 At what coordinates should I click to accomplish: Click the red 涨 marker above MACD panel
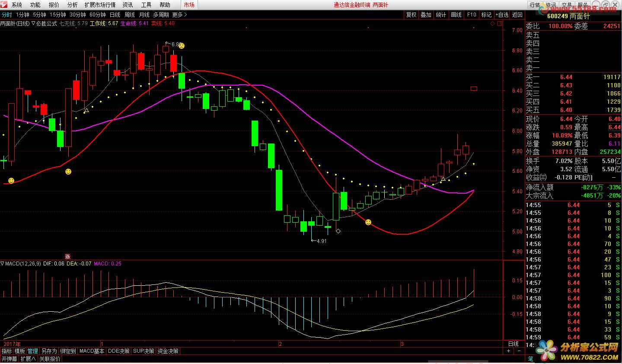pos(67,256)
